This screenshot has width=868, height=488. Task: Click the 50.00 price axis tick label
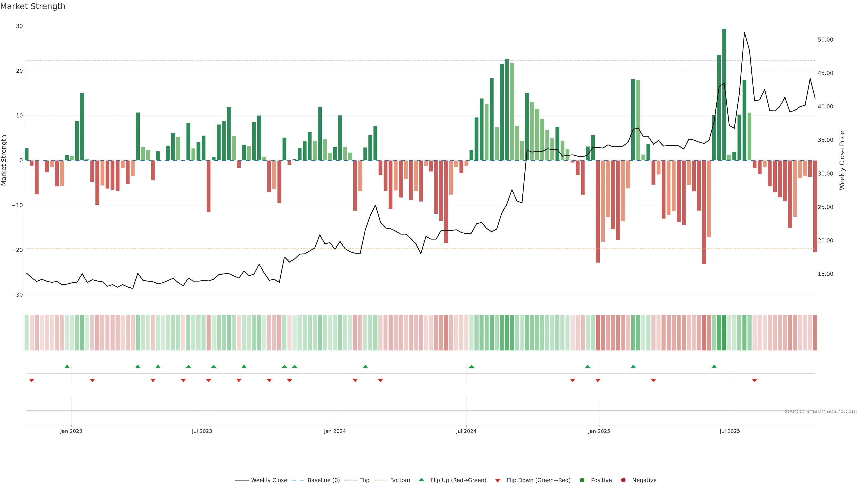(825, 40)
